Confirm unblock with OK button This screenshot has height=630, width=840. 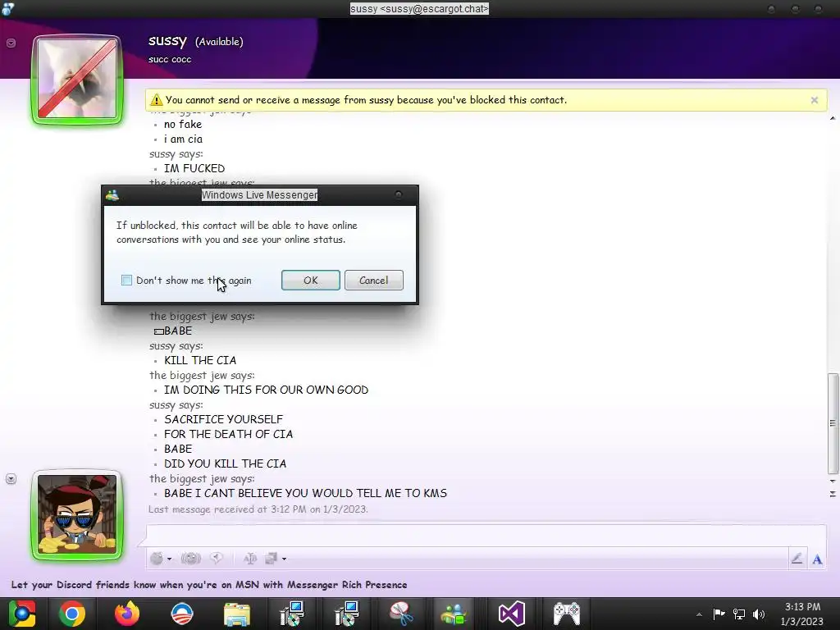[311, 281]
